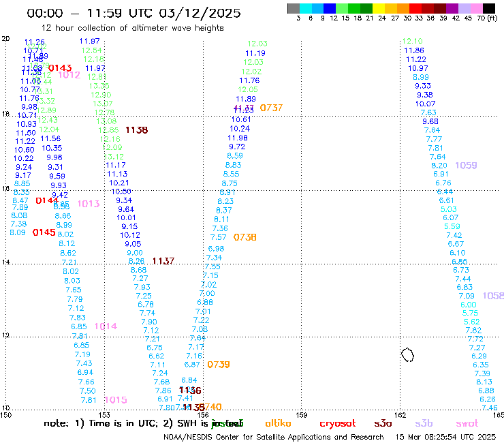Viewport: 504px width, 443px height.
Task: Click the swot time label 1015
Action: point(116,400)
